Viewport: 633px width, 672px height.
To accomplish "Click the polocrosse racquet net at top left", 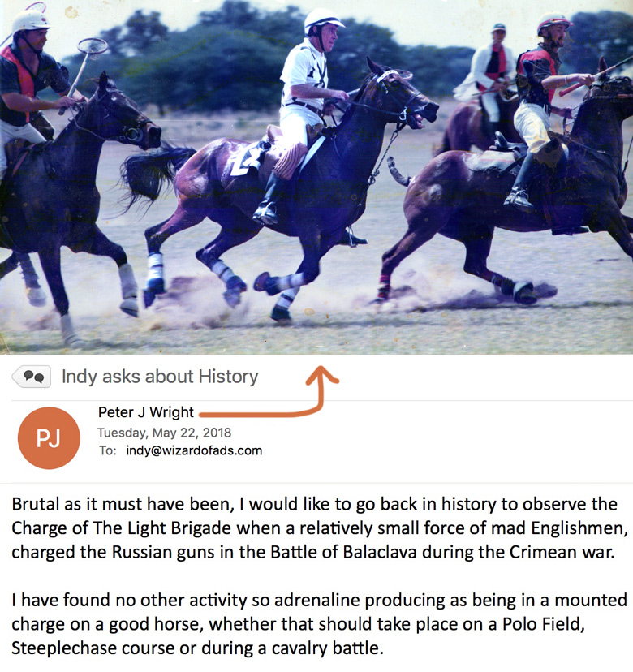I will click(x=93, y=46).
